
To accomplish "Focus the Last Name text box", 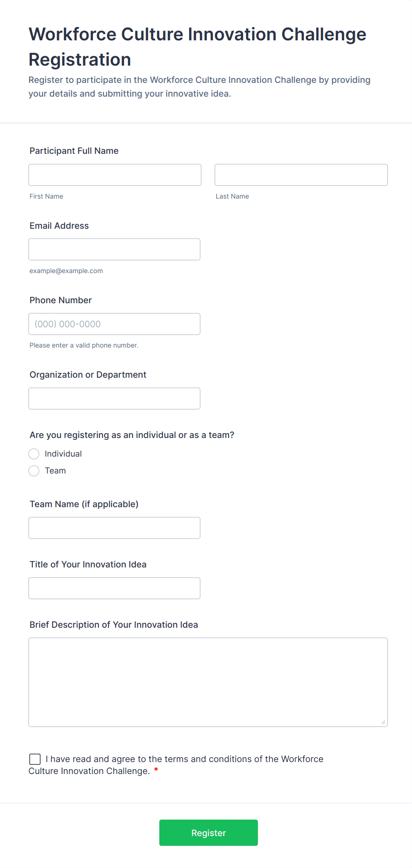I will [301, 175].
